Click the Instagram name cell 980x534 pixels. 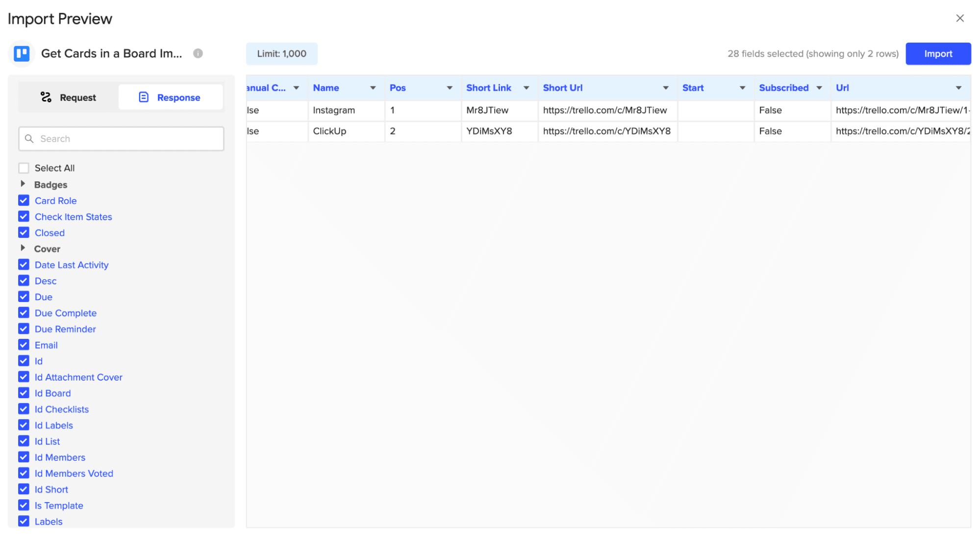346,110
